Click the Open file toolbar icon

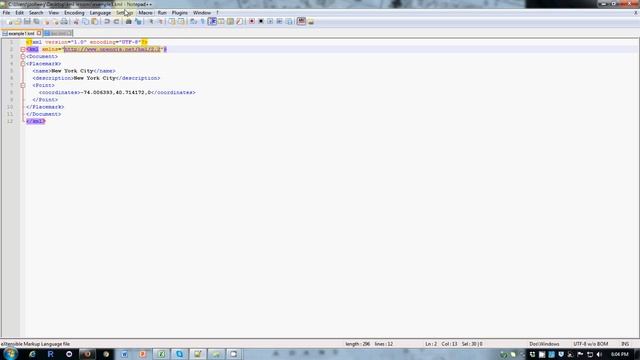(x=18, y=21)
